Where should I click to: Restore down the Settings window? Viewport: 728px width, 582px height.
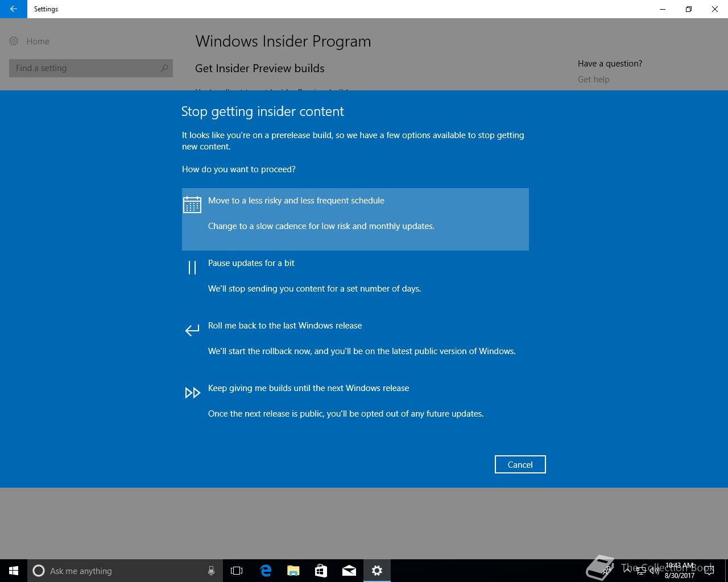pos(689,9)
